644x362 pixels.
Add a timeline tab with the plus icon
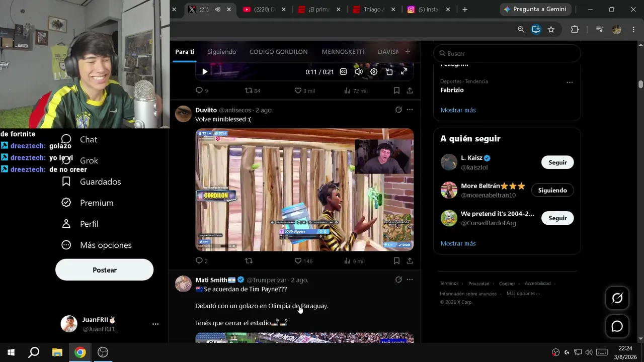coord(408,52)
